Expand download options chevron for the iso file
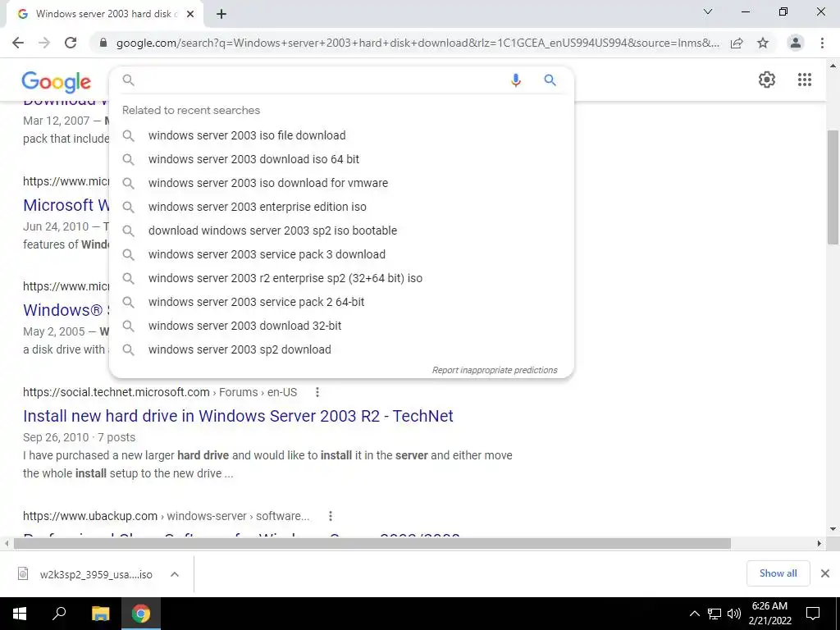The image size is (840, 630). pos(175,574)
